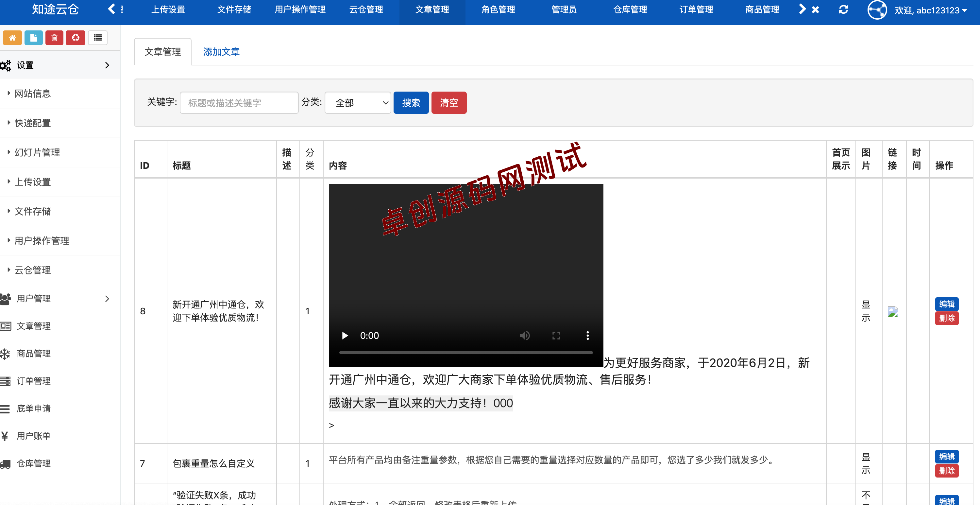Screen dimensions: 980x505
Task: Delete article 7 with 删除 button
Action: [947, 471]
